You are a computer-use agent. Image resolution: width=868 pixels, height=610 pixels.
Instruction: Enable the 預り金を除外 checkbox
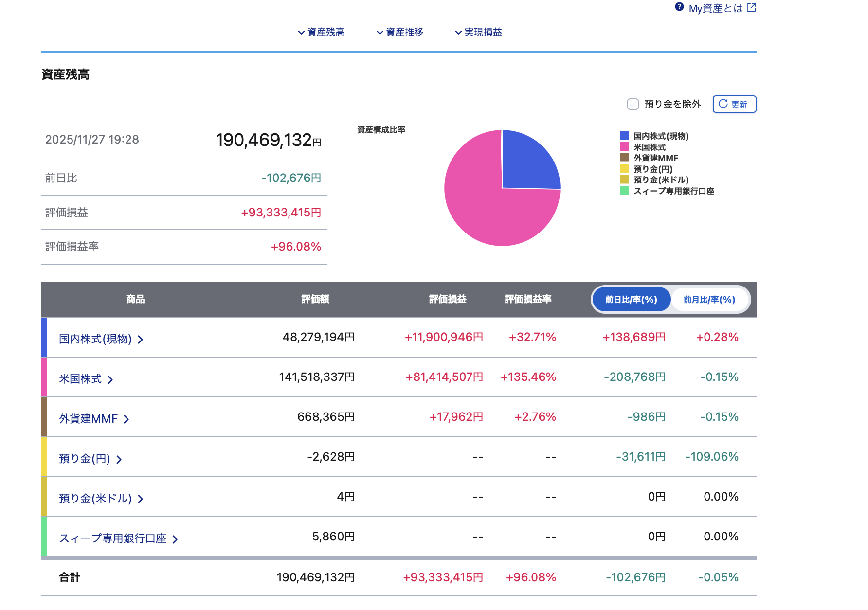click(x=633, y=104)
